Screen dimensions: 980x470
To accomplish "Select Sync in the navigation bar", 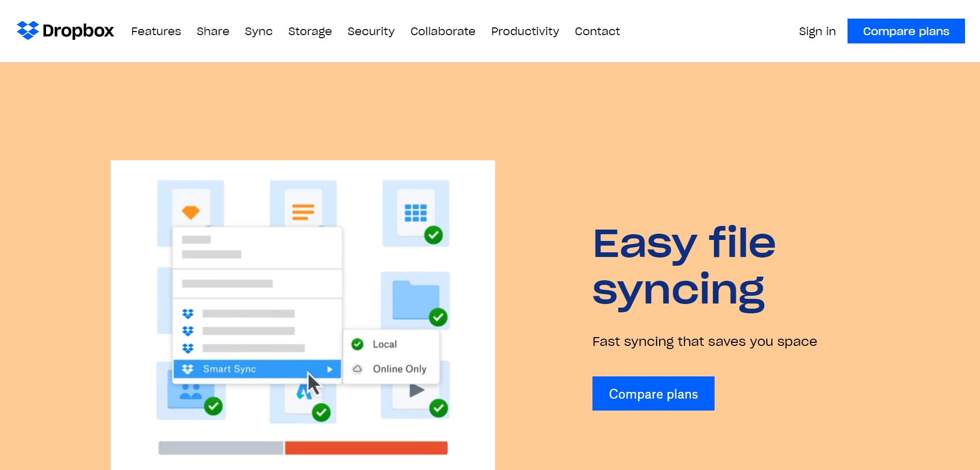I will point(258,32).
